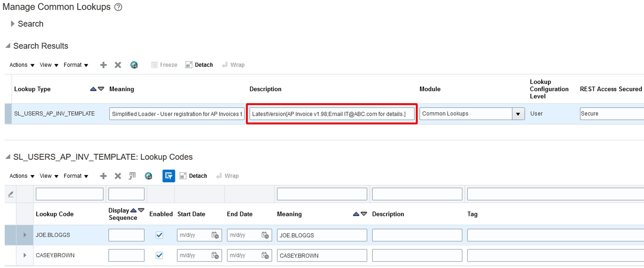Open View menu in Search Results toolbar

49,65
